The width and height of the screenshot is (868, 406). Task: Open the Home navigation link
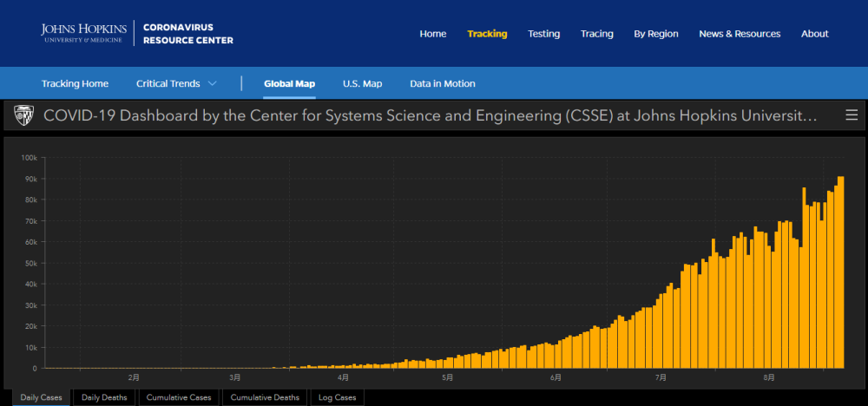[432, 34]
